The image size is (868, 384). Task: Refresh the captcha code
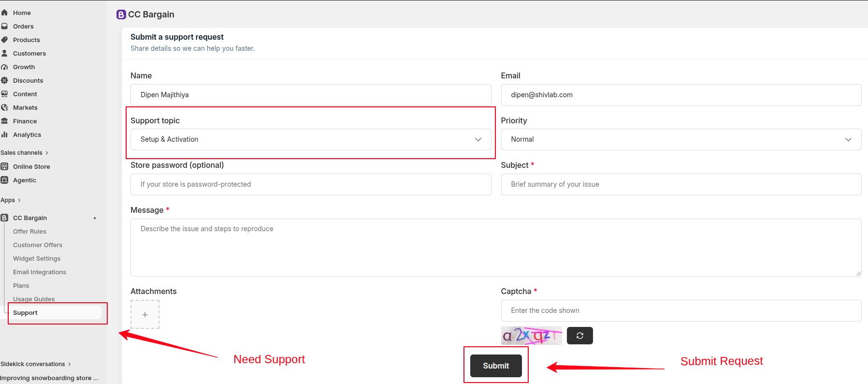[579, 336]
